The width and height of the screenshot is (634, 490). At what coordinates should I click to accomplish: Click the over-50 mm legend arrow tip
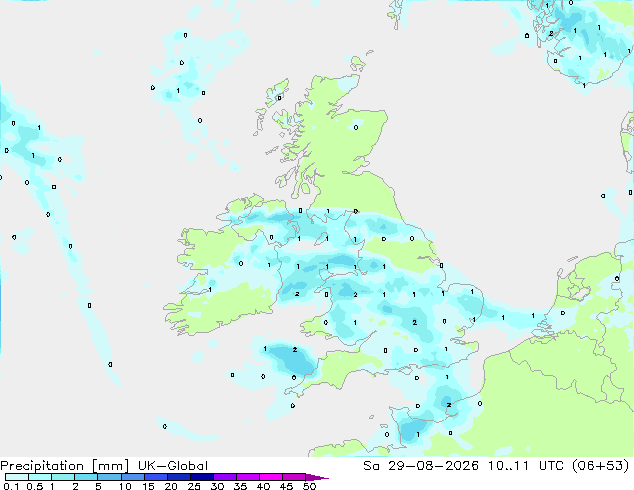click(x=317, y=477)
